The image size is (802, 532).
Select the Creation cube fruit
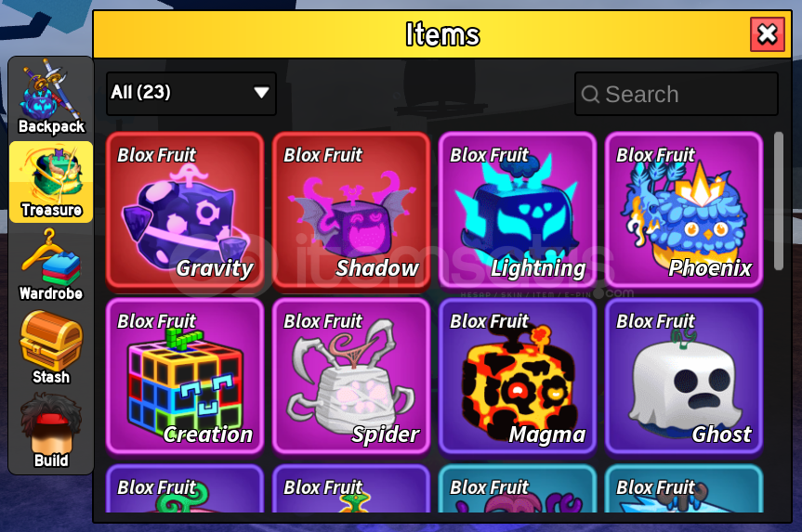(x=185, y=376)
